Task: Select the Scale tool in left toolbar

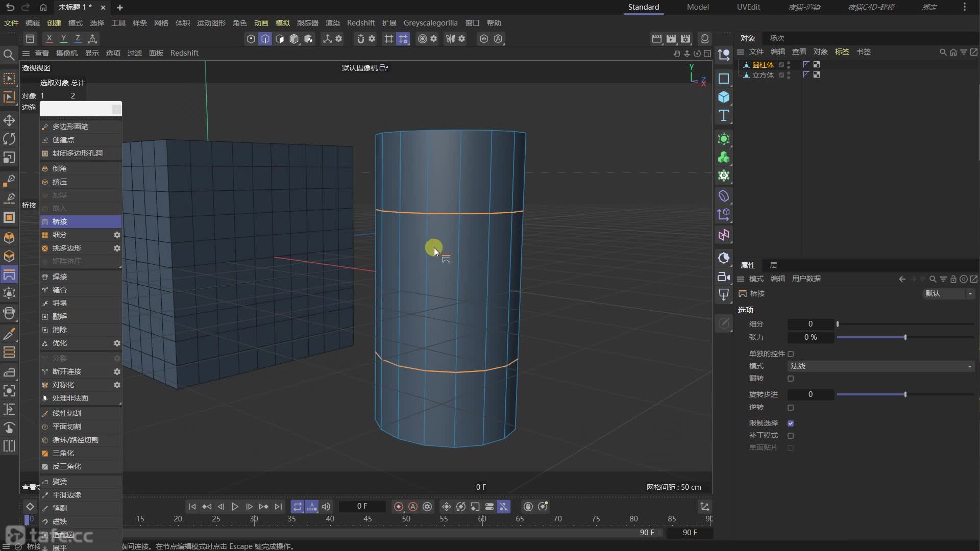Action: point(9,158)
